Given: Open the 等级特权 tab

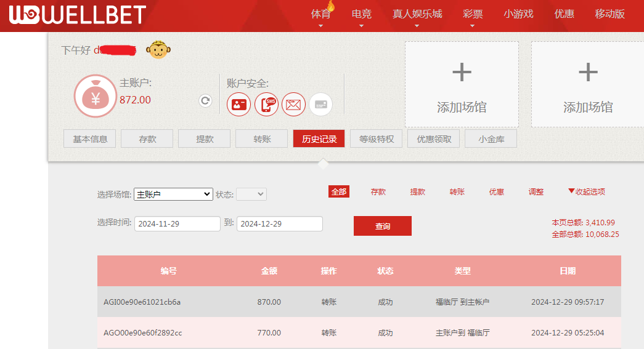Looking at the screenshot, I should pyautogui.click(x=376, y=139).
